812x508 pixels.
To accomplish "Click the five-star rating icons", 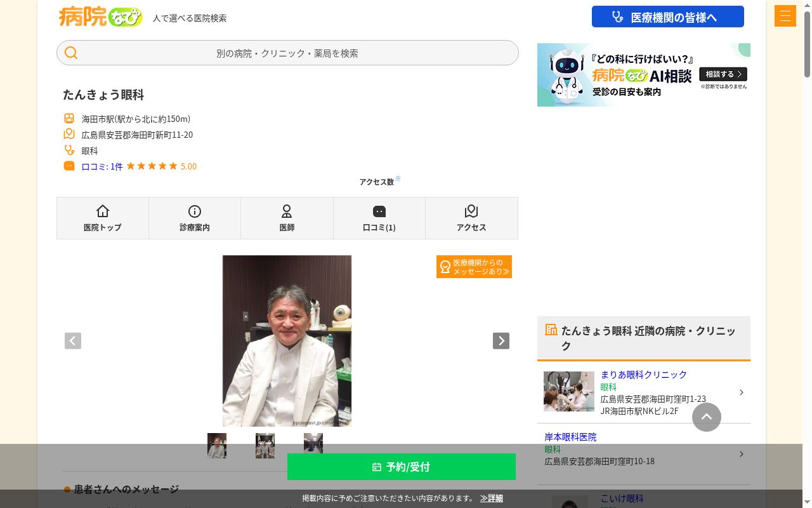I will pyautogui.click(x=152, y=166).
